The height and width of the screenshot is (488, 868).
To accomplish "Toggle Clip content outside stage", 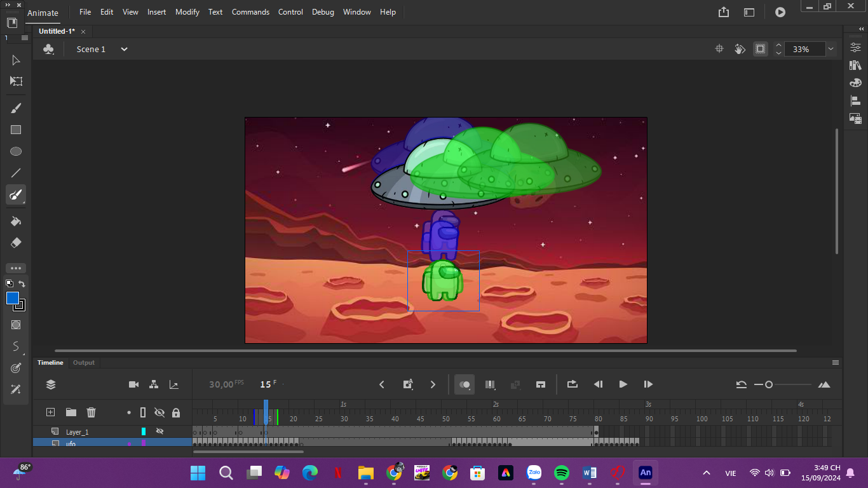I will 760,49.
